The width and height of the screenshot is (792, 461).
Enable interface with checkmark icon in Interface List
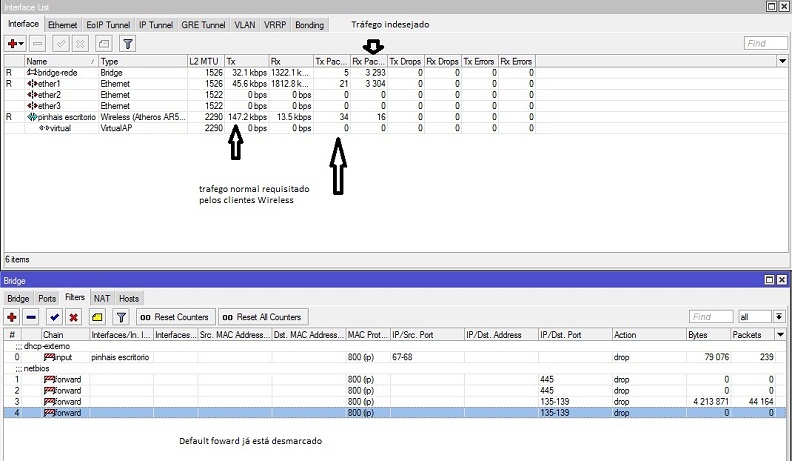[61, 44]
